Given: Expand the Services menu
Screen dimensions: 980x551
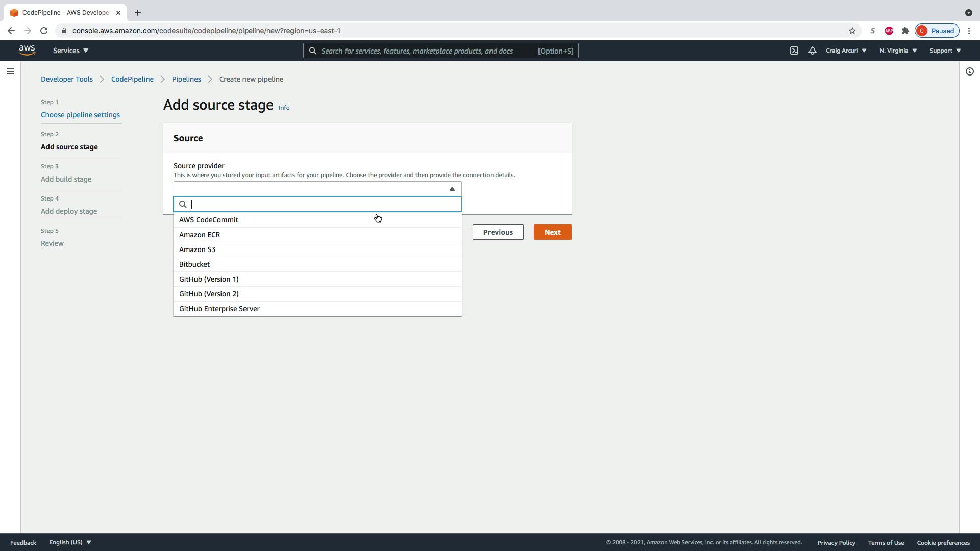Looking at the screenshot, I should (x=70, y=51).
